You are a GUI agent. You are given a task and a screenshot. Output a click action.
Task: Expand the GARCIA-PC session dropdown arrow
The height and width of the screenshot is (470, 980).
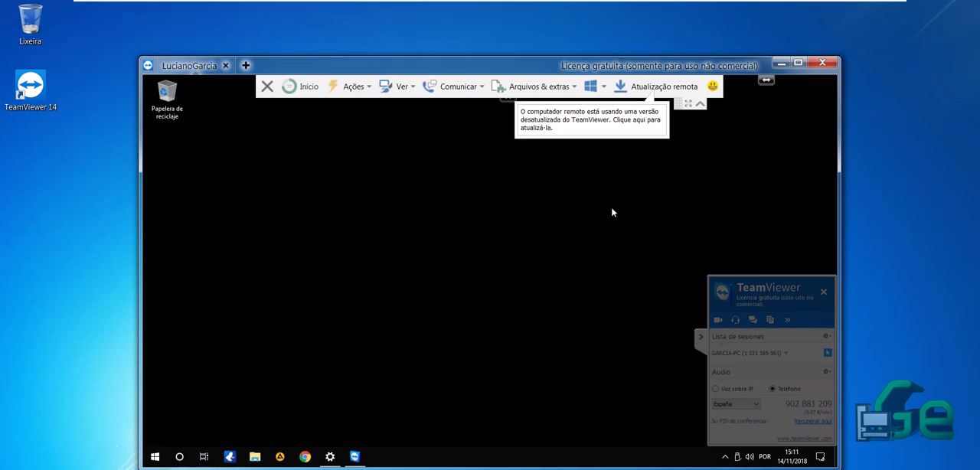[786, 354]
